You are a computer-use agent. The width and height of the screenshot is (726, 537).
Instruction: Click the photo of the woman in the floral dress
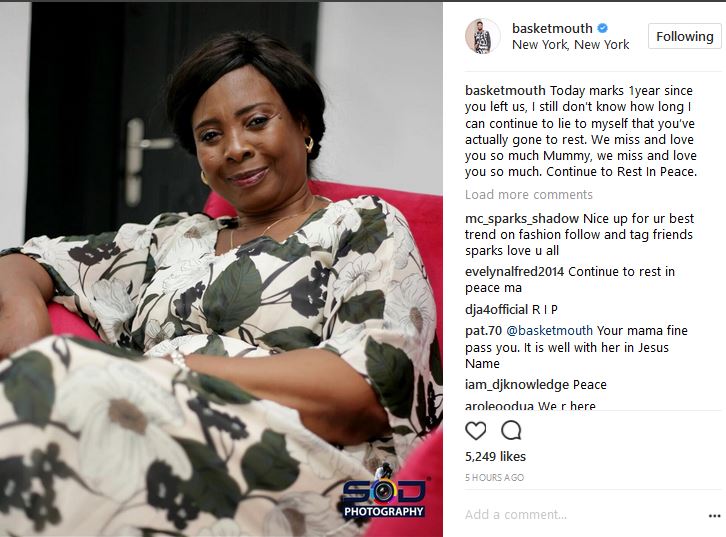(x=221, y=269)
